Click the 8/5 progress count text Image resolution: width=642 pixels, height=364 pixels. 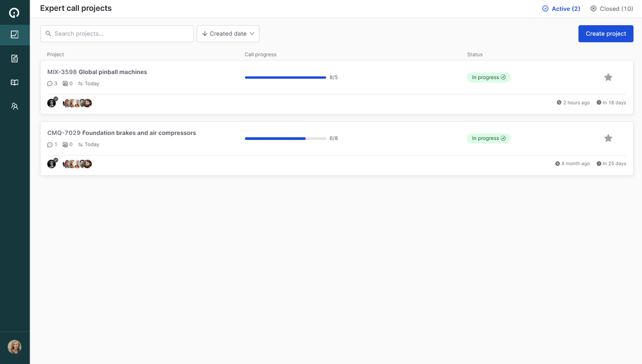click(x=334, y=78)
